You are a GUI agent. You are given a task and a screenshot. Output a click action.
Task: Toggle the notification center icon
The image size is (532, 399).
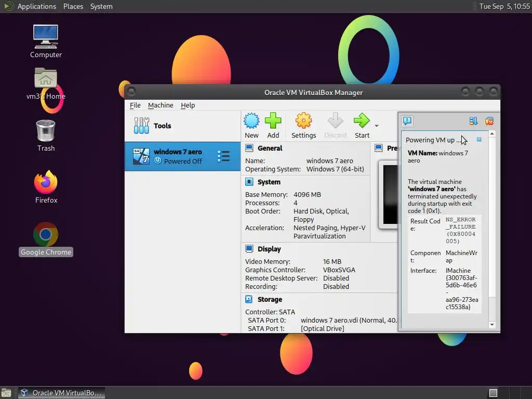pos(407,121)
